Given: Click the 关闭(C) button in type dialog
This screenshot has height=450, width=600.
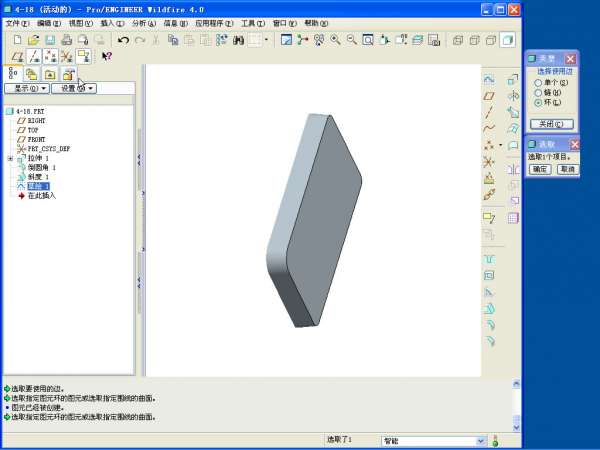Looking at the screenshot, I should [x=552, y=124].
